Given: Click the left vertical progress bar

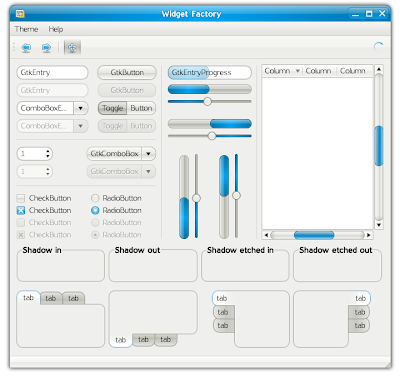Looking at the screenshot, I should [x=184, y=197].
